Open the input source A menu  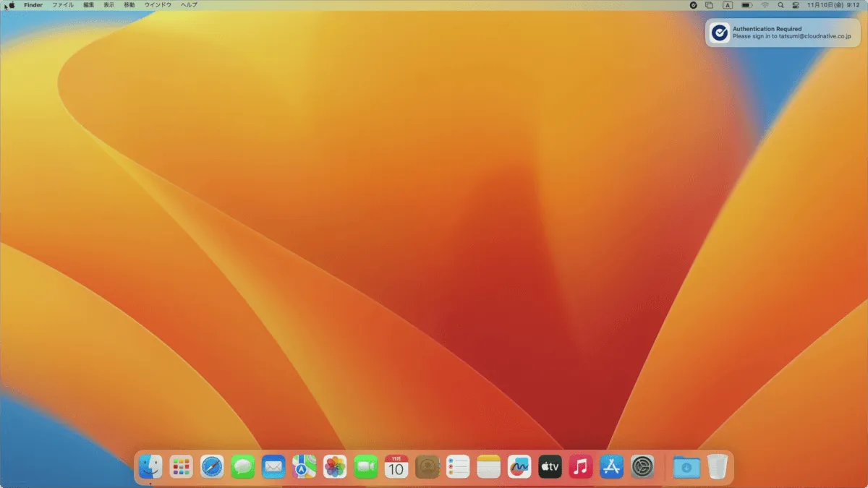pos(728,5)
